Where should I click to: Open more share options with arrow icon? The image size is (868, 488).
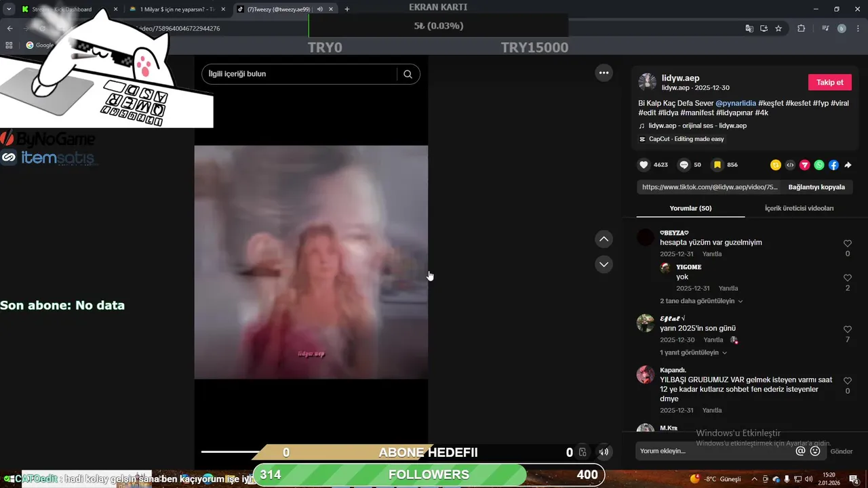848,165
